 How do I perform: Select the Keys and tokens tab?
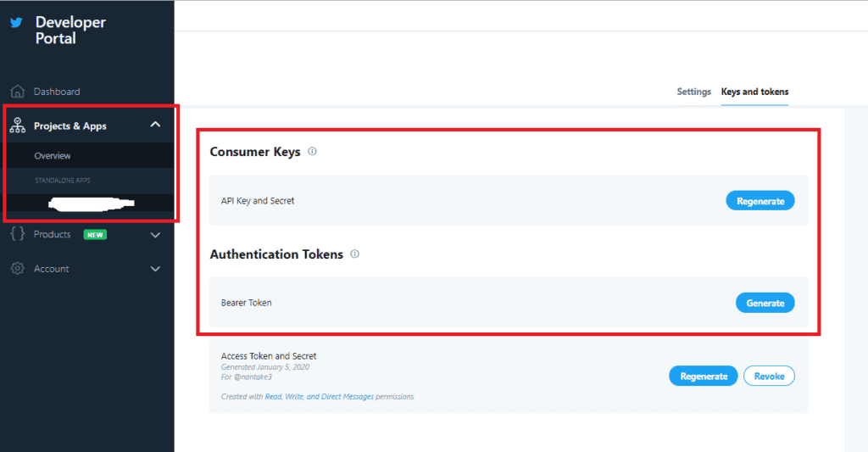[754, 92]
